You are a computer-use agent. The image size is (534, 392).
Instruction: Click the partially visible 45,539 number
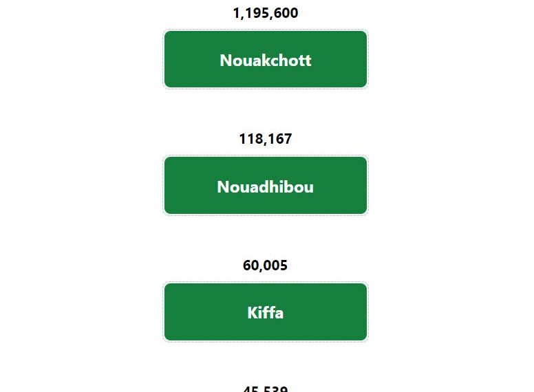tap(266, 389)
